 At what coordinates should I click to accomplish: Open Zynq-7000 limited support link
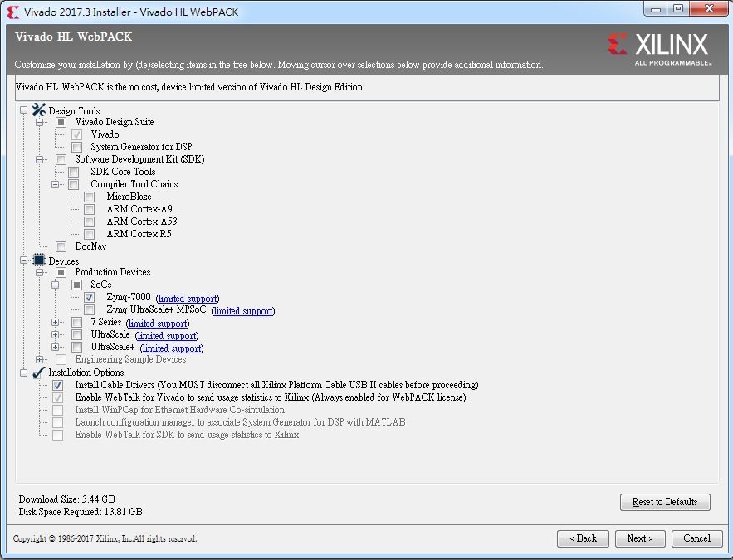[x=188, y=299]
